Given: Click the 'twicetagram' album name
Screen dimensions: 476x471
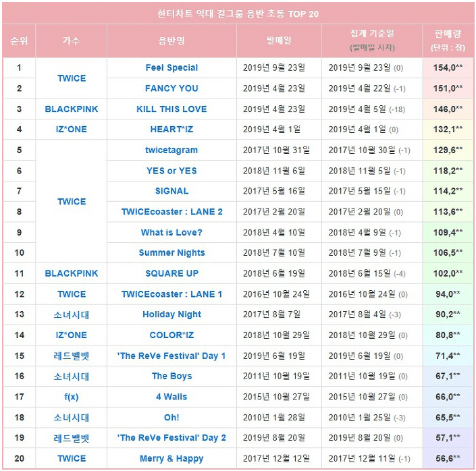Looking at the screenshot, I should pyautogui.click(x=171, y=150).
